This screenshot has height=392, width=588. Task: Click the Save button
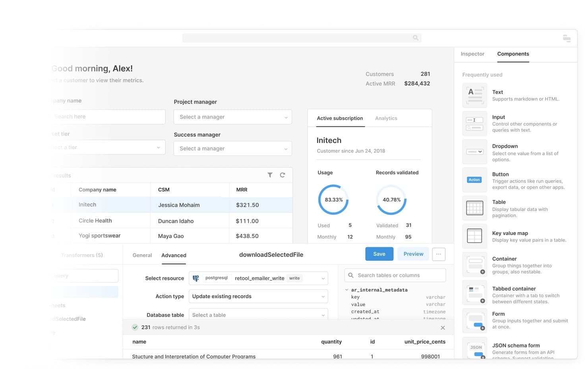click(379, 254)
